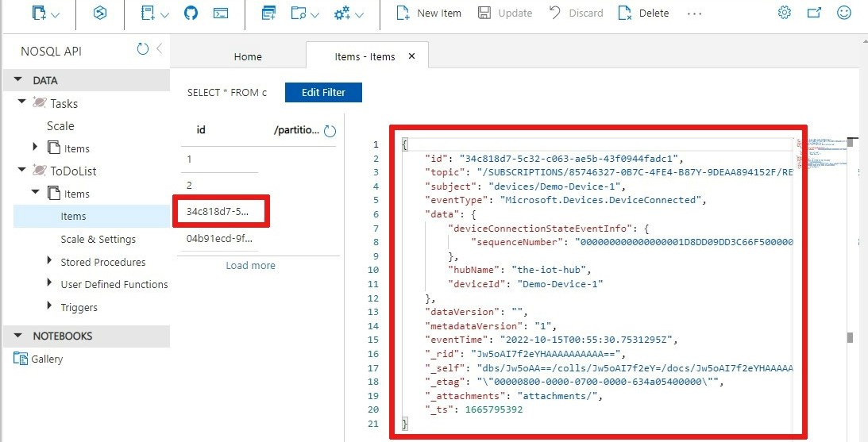Open the New Notebook dropdown arrow
Image resolution: width=868 pixels, height=442 pixels.
click(164, 15)
